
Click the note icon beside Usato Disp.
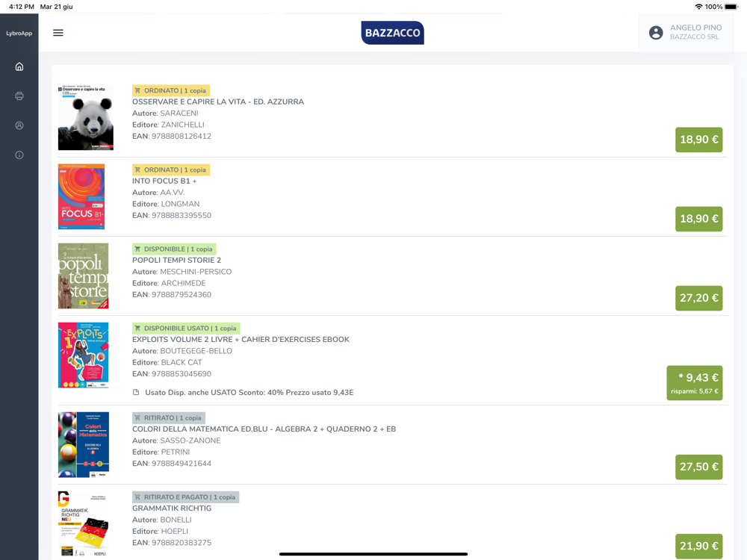pyautogui.click(x=136, y=393)
